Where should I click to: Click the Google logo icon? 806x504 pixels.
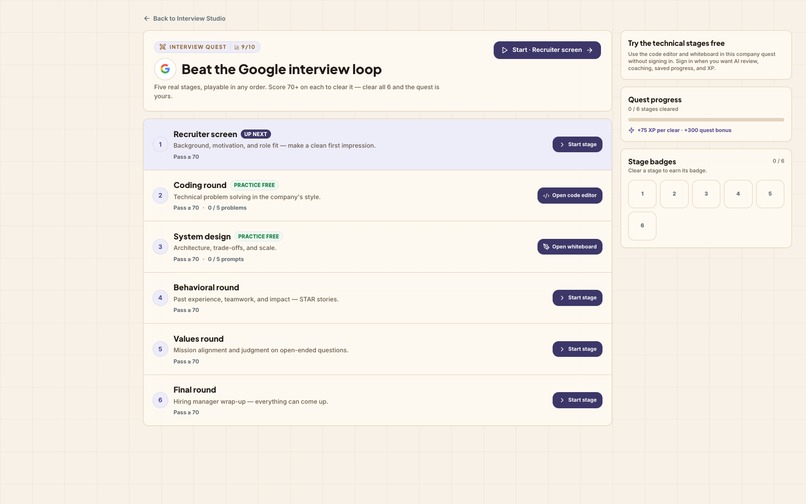coord(165,69)
